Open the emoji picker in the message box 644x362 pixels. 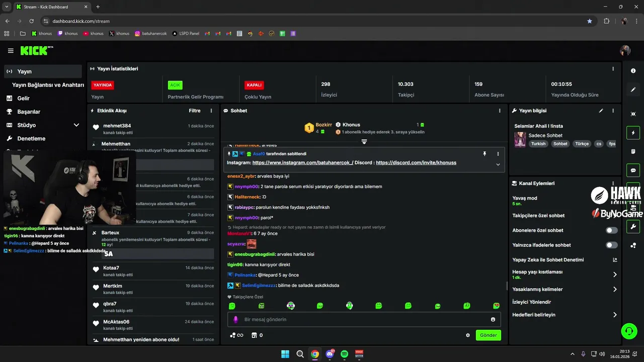tap(493, 319)
